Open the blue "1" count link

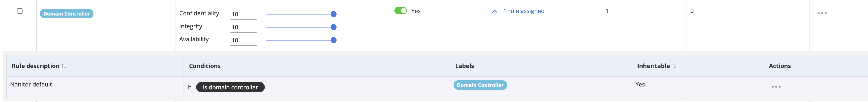607,11
